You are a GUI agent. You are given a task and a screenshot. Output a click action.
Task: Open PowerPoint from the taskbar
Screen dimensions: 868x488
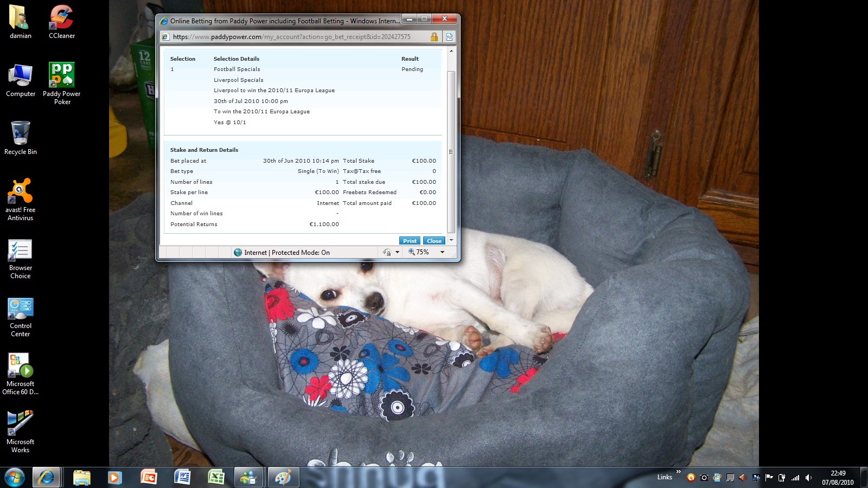[148, 477]
